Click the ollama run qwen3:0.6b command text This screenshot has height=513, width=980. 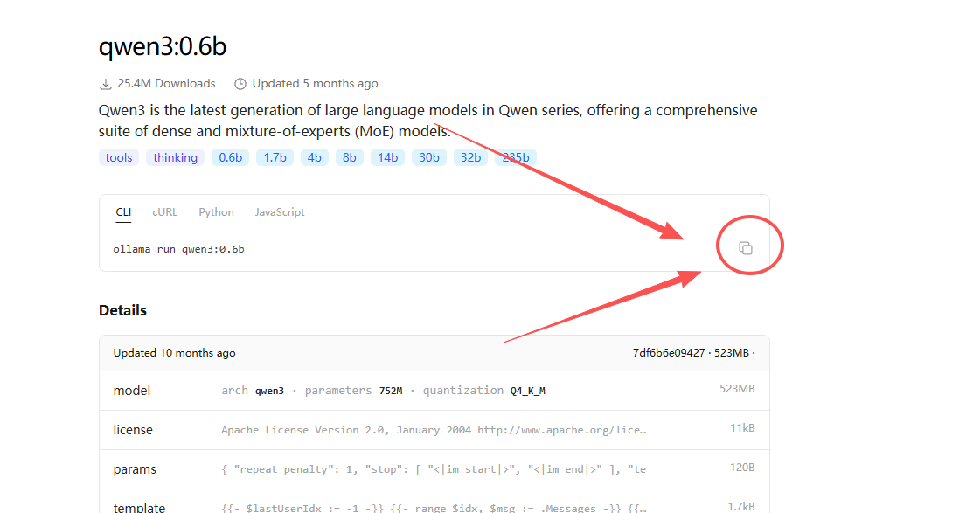pos(178,249)
